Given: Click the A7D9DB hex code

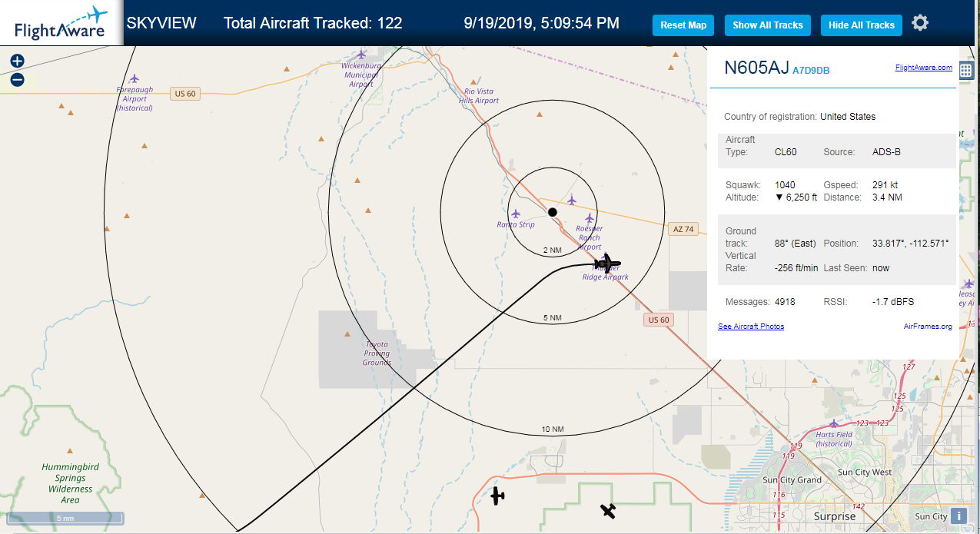Looking at the screenshot, I should pos(811,71).
